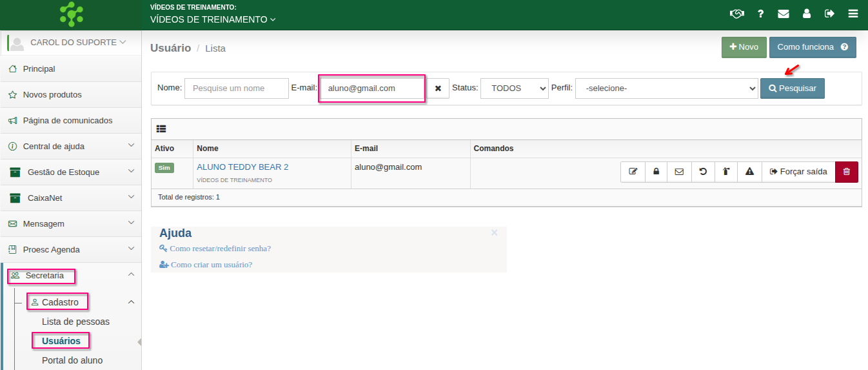Open the Status dropdown showing TODOS

click(514, 88)
